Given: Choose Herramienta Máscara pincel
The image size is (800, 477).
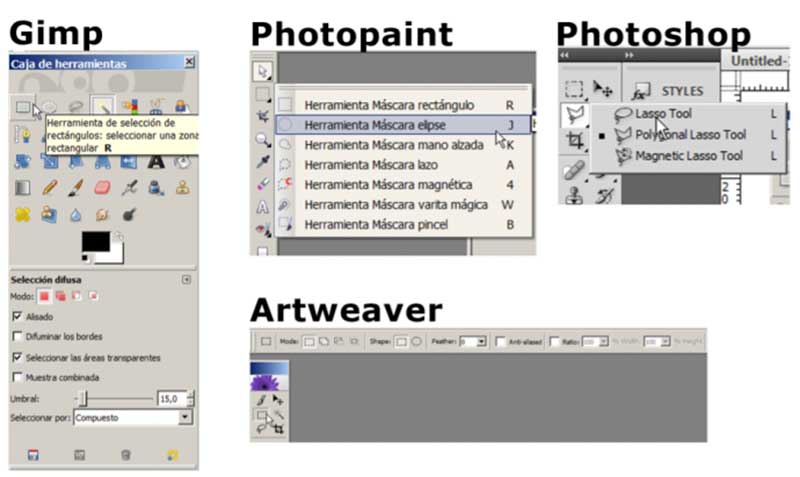Looking at the screenshot, I should (403, 224).
